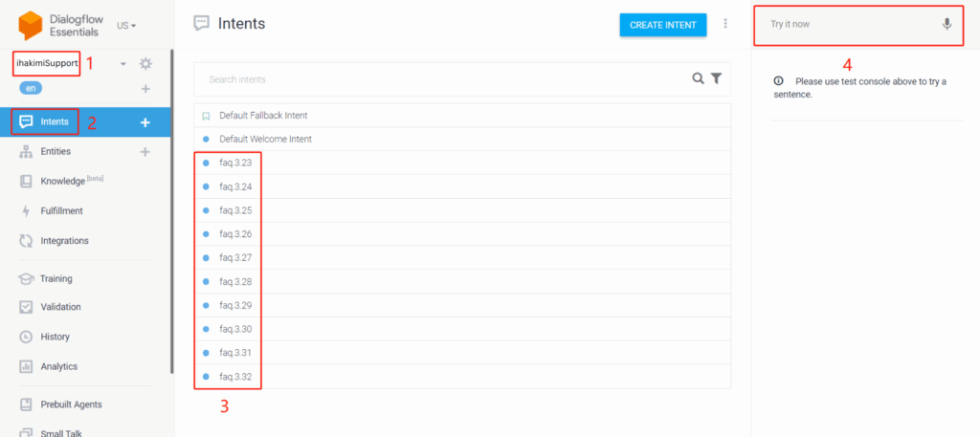The width and height of the screenshot is (980, 437).
Task: Open the faq.3.27 intent
Action: coord(235,258)
